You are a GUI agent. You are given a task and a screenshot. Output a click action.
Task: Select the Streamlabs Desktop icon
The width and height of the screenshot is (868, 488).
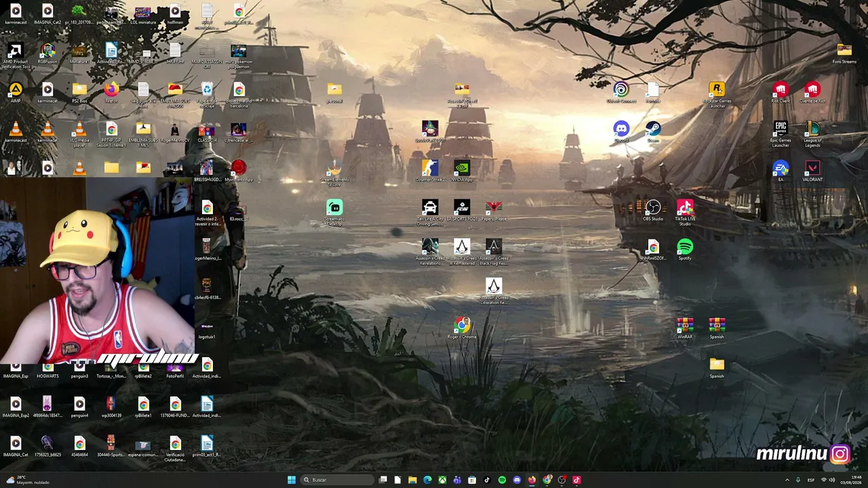pos(334,212)
